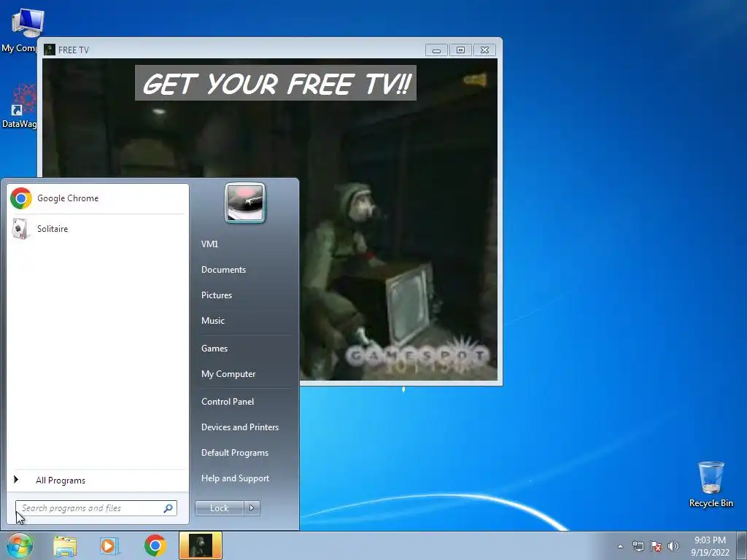Image resolution: width=747 pixels, height=560 pixels.
Task: Expand All Programs list
Action: (98, 481)
